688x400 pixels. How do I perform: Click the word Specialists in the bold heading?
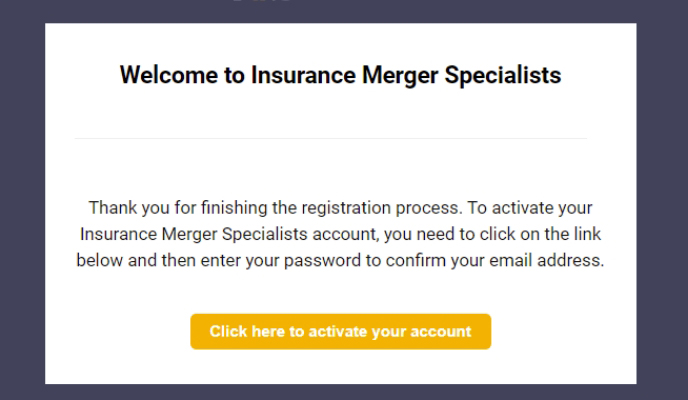point(503,75)
